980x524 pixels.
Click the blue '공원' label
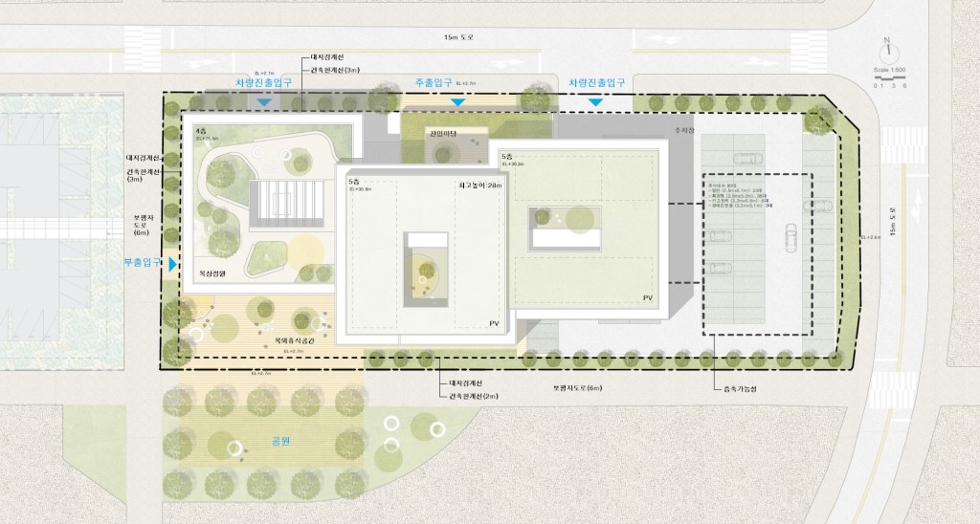point(281,441)
